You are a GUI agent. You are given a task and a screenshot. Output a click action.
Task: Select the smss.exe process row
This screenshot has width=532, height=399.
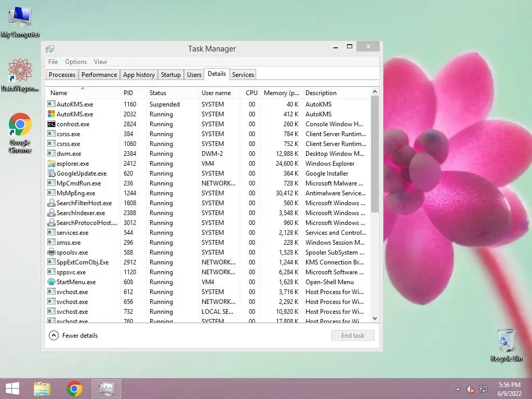(208, 243)
